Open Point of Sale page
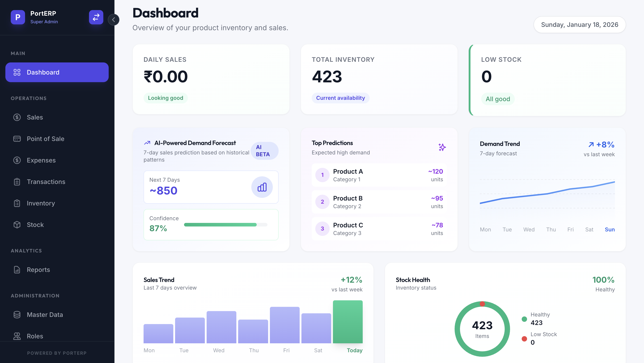 (57, 139)
